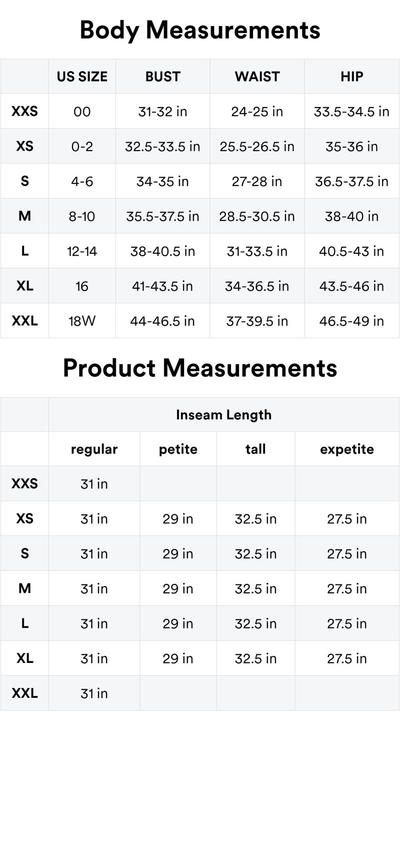This screenshot has height=868, width=400.
Task: Select the 8-10 US size cell
Action: 82,216
